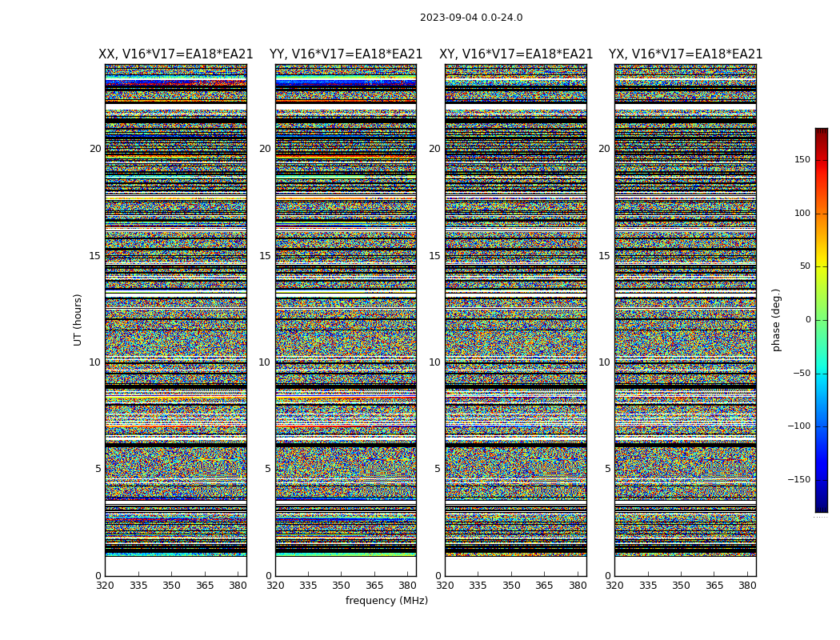The height and width of the screenshot is (640, 840).
Task: Click the date title 2023-09-04 0.0-24.0
Action: (471, 18)
